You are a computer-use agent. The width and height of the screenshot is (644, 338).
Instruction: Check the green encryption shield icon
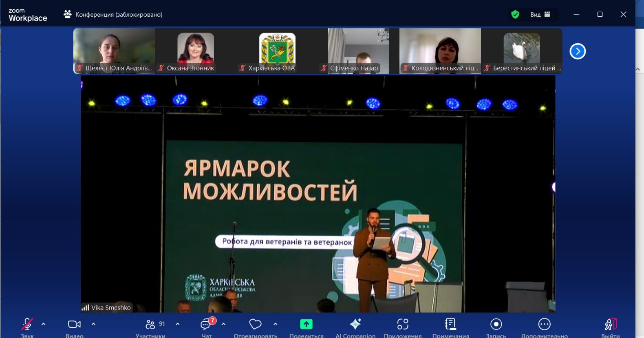pos(515,15)
